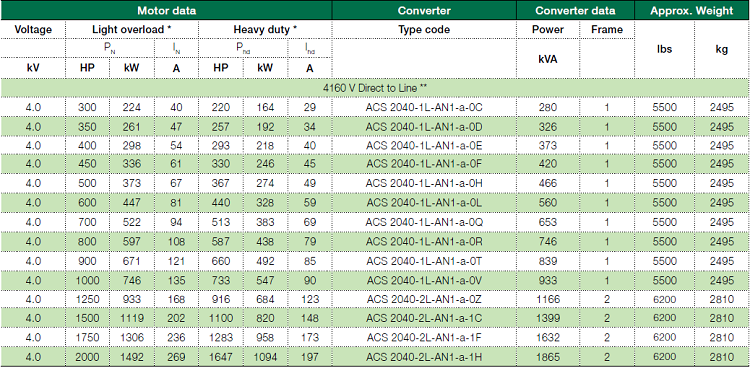Select the 1865 kVA power value
Viewport: 750px width, 368px height.
[x=548, y=357]
